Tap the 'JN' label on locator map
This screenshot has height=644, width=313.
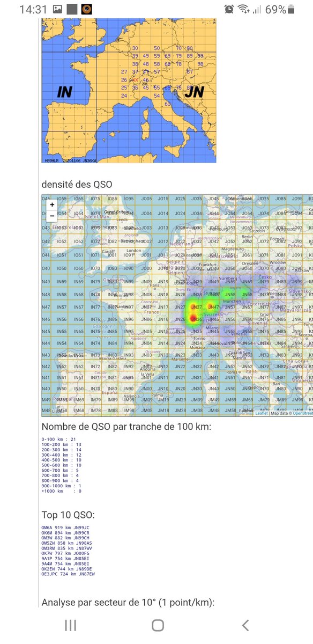click(x=193, y=92)
